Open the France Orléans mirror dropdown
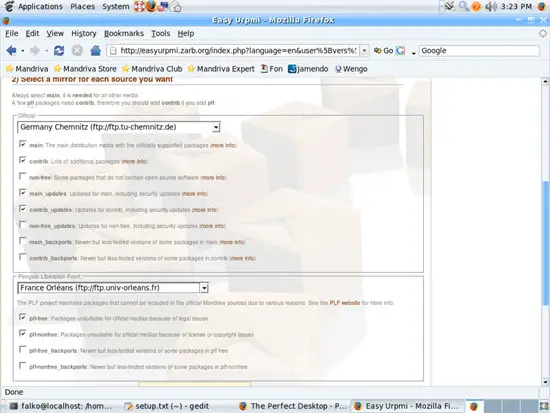The height and width of the screenshot is (413, 550). pos(113,288)
